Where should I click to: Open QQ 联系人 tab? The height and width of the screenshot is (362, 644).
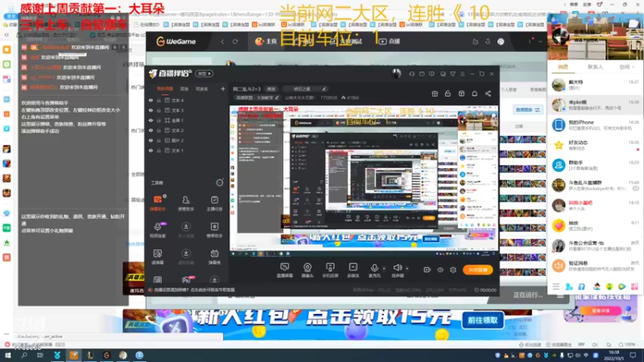(595, 67)
